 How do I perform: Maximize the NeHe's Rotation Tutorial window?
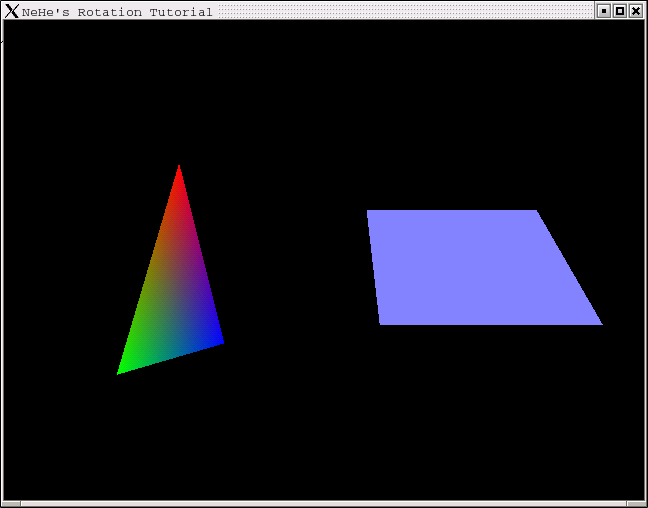(x=620, y=11)
